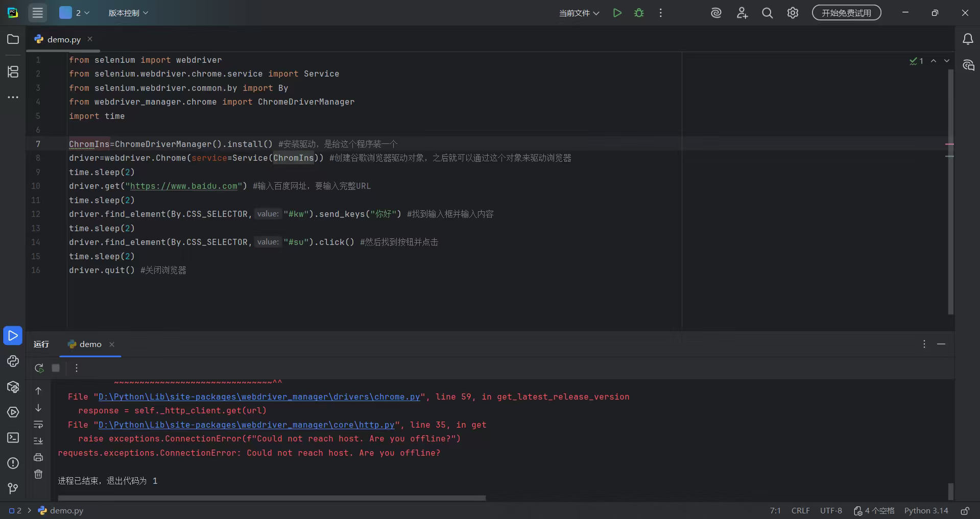Open Search Everywhere magnifier
Screen dimensions: 980x519
(x=767, y=13)
